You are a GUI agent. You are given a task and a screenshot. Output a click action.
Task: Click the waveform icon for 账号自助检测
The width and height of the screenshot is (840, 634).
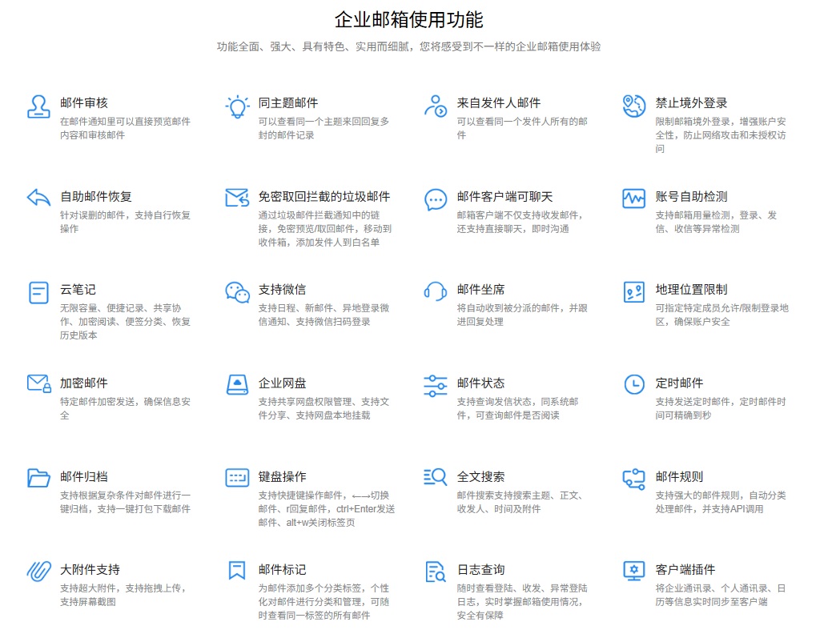tap(633, 199)
